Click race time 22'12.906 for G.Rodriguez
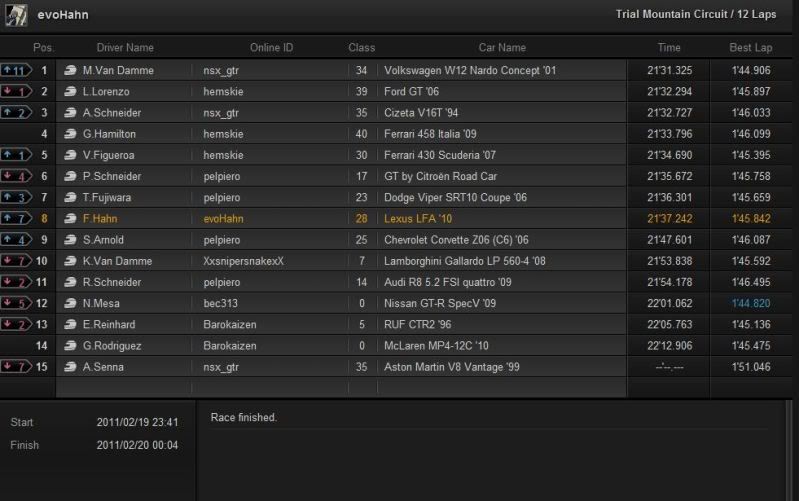 (x=669, y=346)
